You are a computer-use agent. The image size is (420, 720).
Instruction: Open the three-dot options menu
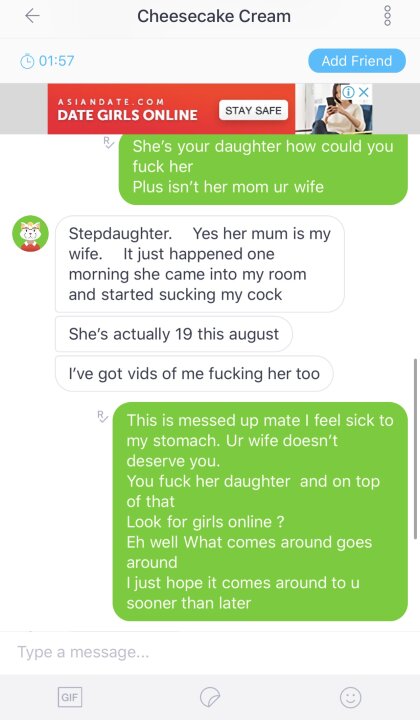387,16
